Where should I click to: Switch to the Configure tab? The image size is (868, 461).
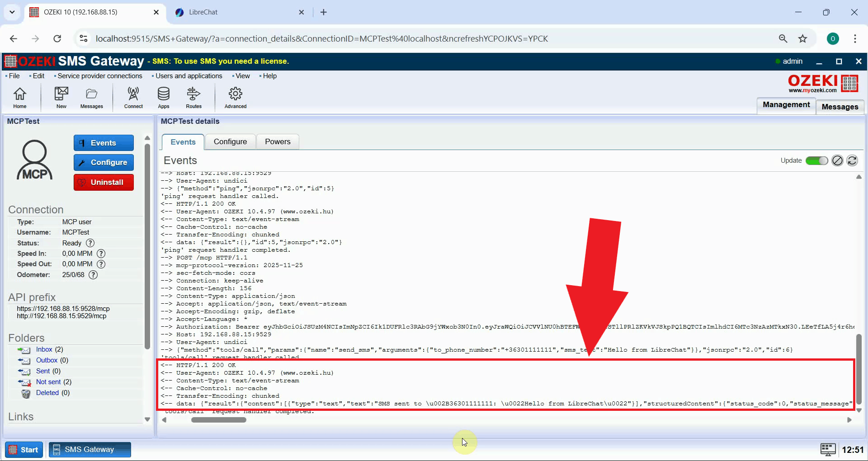[x=230, y=141]
